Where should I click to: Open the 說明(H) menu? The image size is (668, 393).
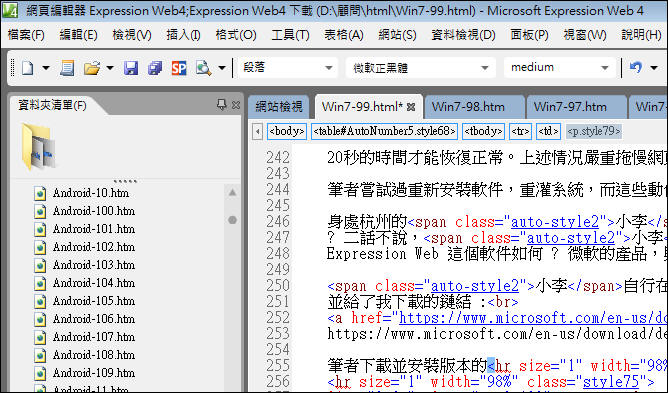[641, 35]
